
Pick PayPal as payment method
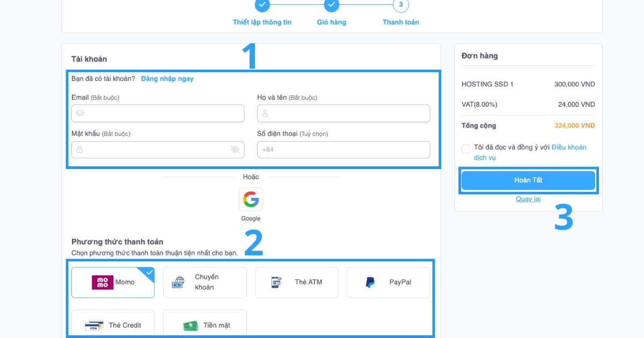click(x=388, y=282)
